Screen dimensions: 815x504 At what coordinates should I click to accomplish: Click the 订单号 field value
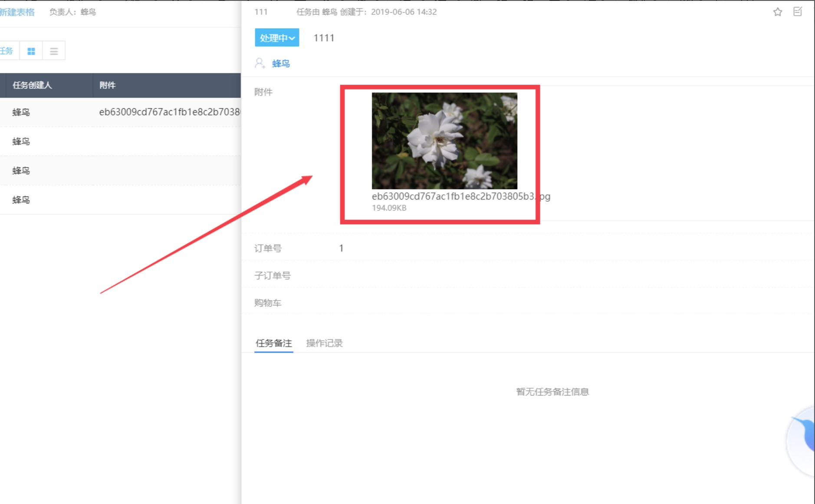341,248
